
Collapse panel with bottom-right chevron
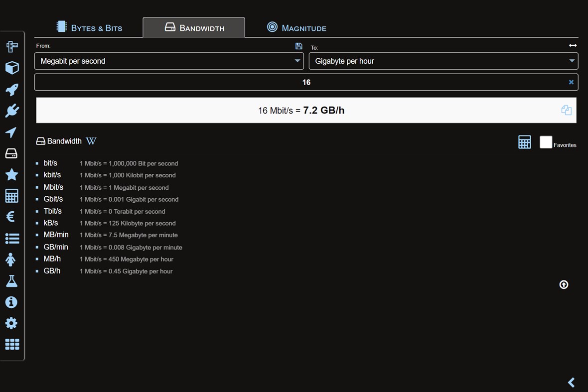(571, 382)
